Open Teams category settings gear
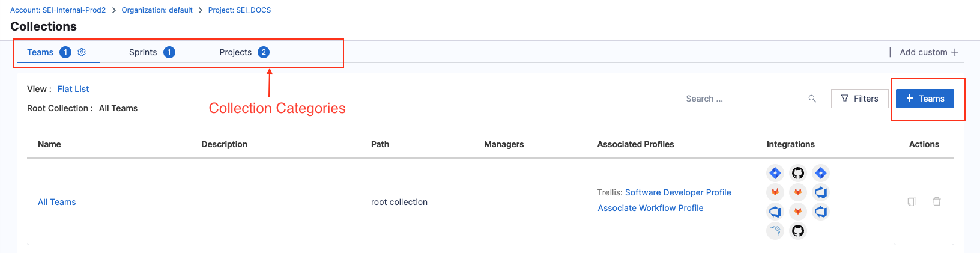980x253 pixels. 82,52
